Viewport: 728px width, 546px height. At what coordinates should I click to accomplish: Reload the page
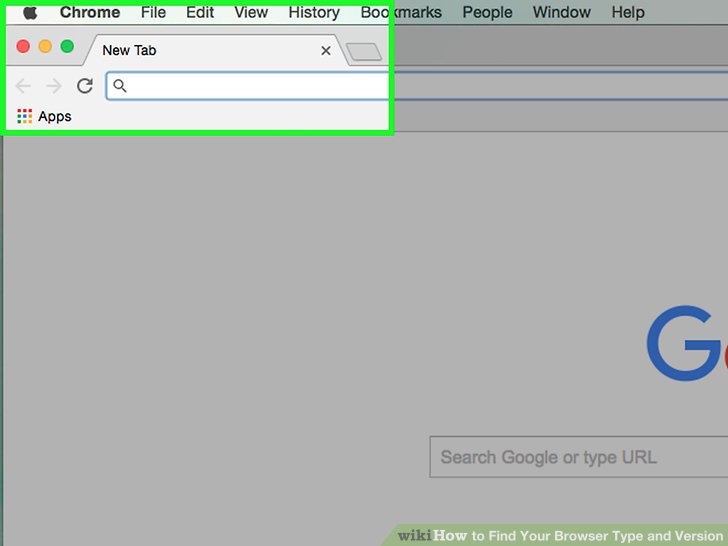pos(85,86)
